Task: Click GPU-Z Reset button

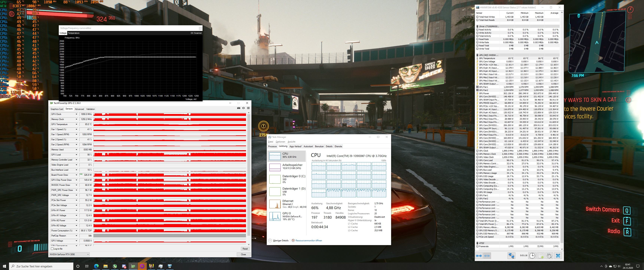Action: tap(245, 249)
